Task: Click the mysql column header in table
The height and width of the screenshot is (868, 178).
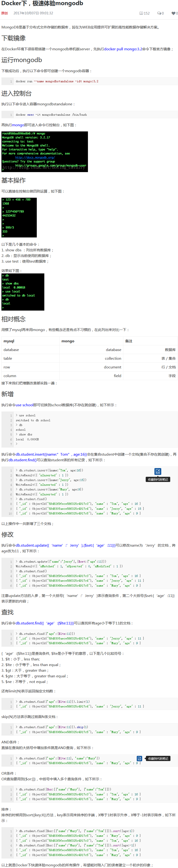Action: (x=9, y=341)
